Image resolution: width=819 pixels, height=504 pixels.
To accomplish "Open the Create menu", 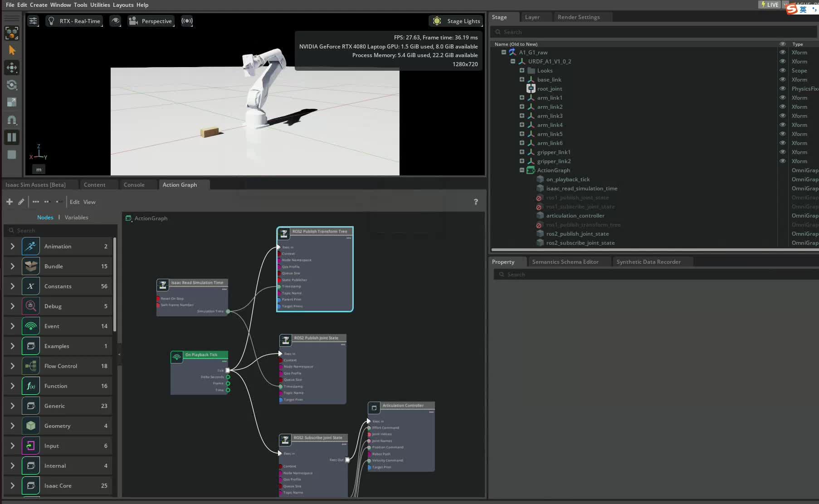I will 38,5.
